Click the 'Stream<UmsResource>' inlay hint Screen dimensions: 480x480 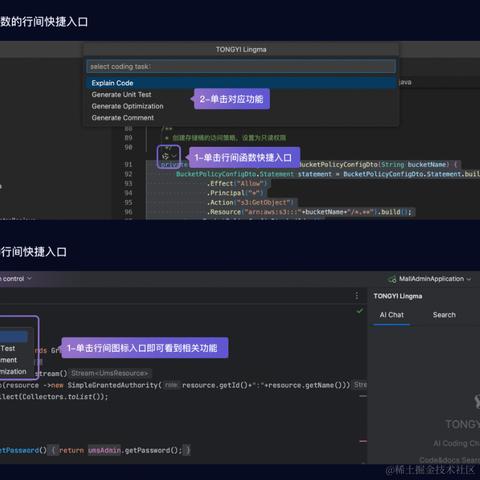[x=110, y=373]
